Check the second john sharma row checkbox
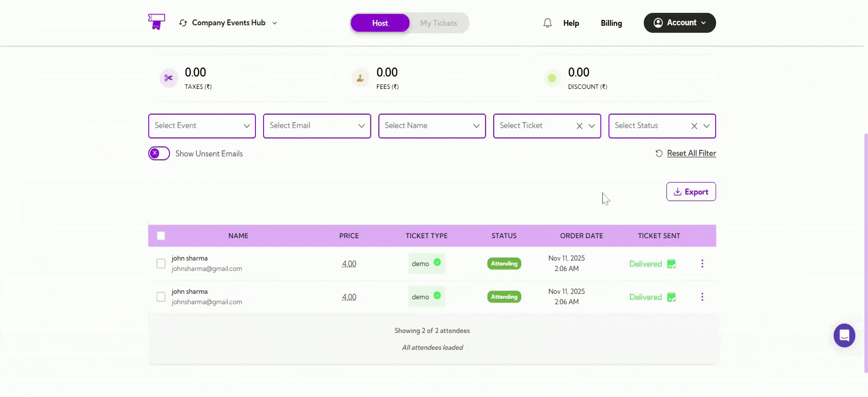Image resolution: width=868 pixels, height=397 pixels. pyautogui.click(x=161, y=297)
